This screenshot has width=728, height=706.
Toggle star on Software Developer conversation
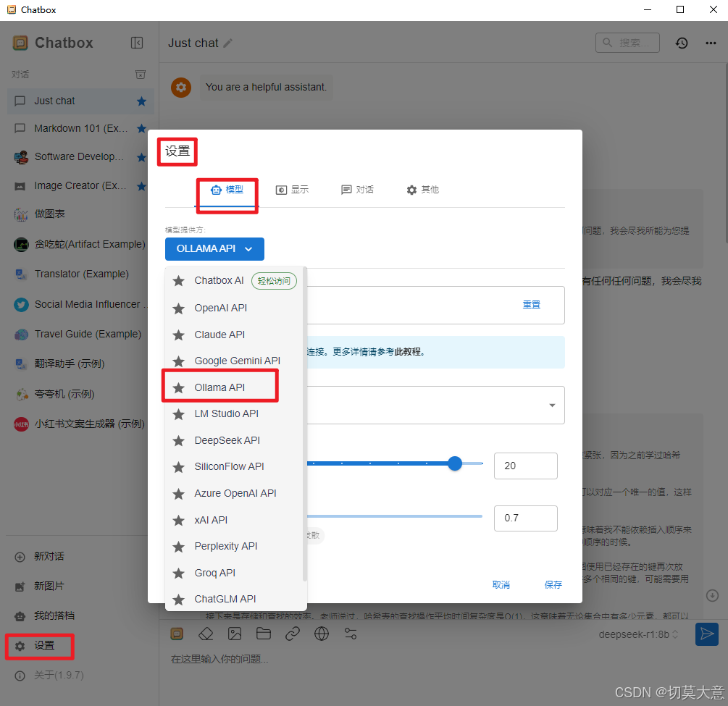[x=141, y=157]
